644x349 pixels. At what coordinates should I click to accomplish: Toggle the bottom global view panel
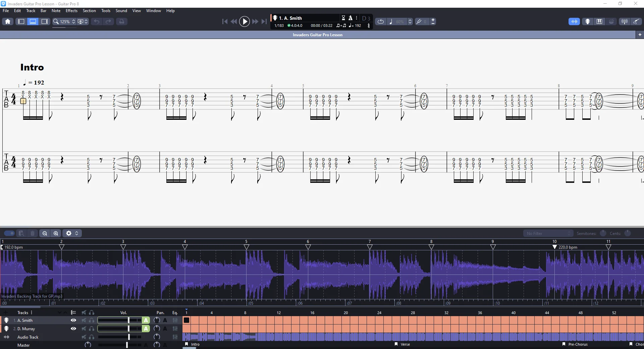coord(33,21)
